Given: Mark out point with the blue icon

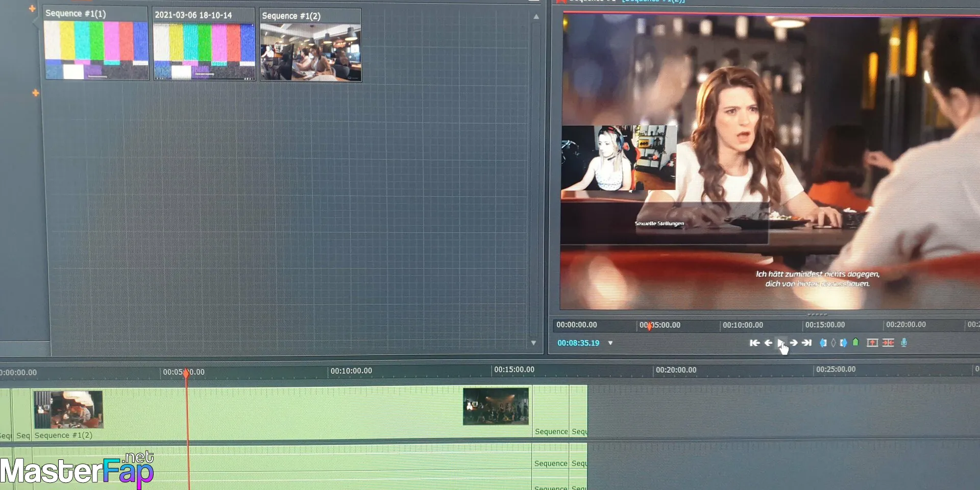Looking at the screenshot, I should 844,343.
